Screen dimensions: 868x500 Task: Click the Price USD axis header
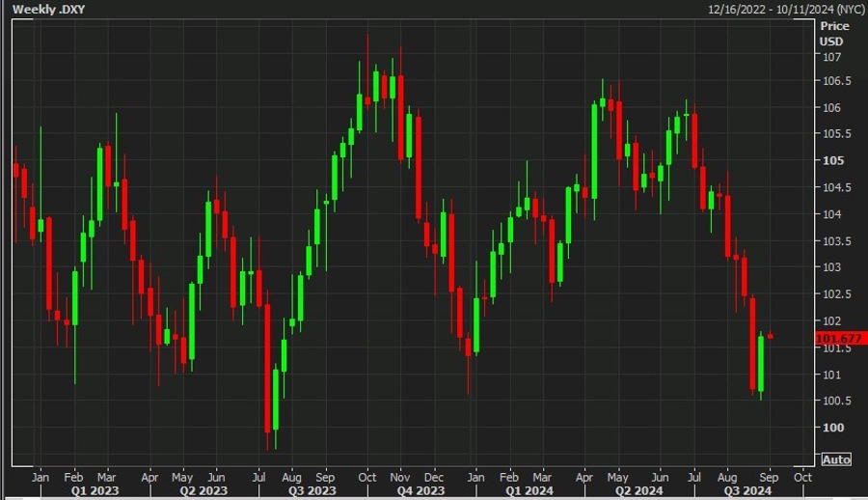[833, 34]
